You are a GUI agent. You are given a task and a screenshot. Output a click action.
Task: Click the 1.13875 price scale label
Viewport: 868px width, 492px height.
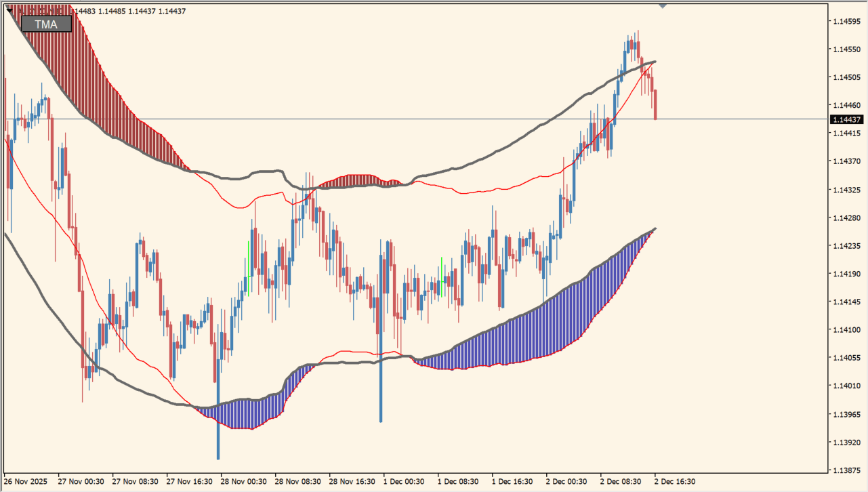click(x=846, y=470)
